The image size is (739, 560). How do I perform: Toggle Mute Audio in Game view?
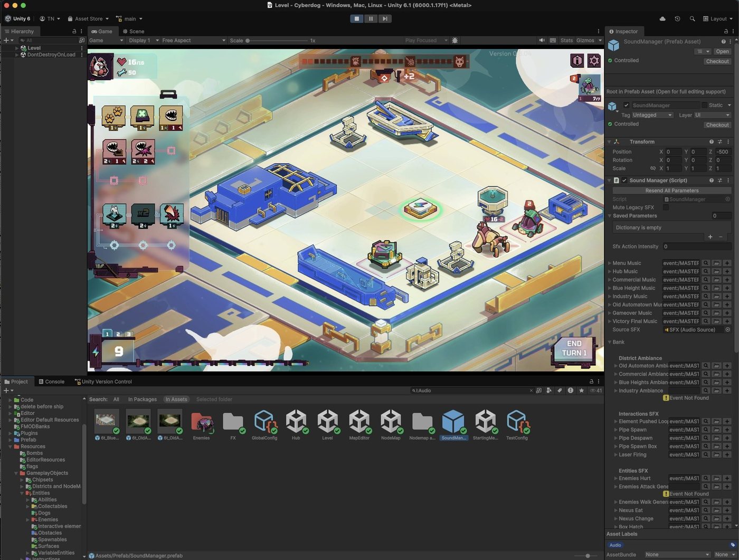pyautogui.click(x=542, y=40)
